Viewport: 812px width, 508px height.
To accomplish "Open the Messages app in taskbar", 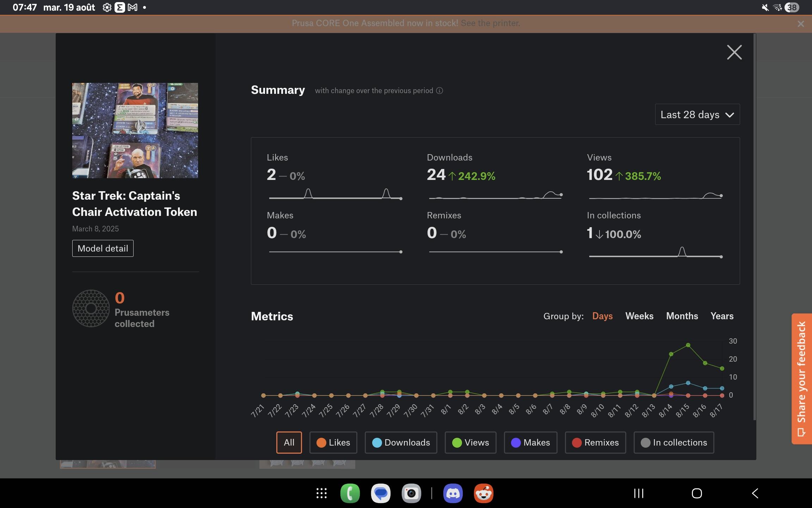I will coord(381,493).
